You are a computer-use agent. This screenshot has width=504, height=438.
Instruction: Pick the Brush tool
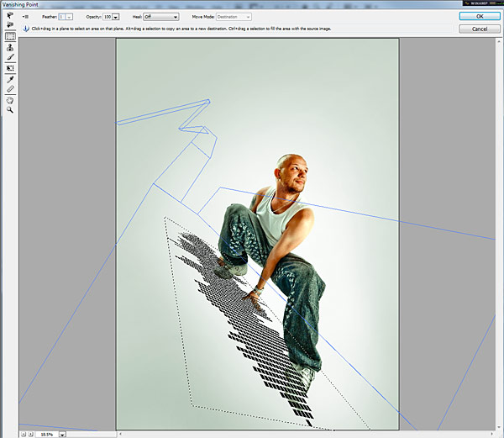[10, 58]
